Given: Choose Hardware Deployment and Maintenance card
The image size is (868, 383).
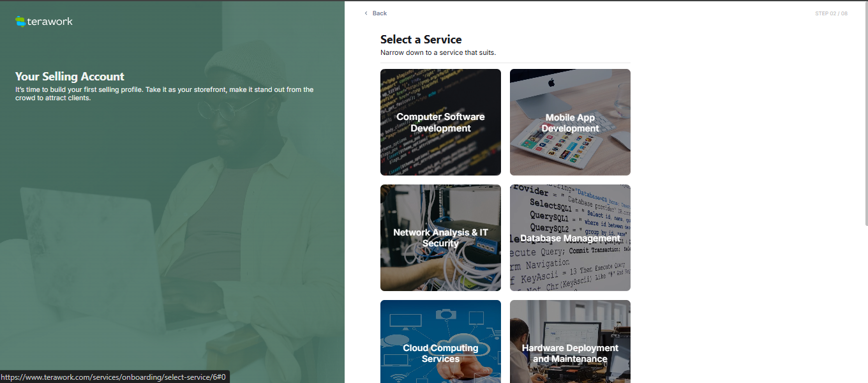Looking at the screenshot, I should (x=570, y=342).
